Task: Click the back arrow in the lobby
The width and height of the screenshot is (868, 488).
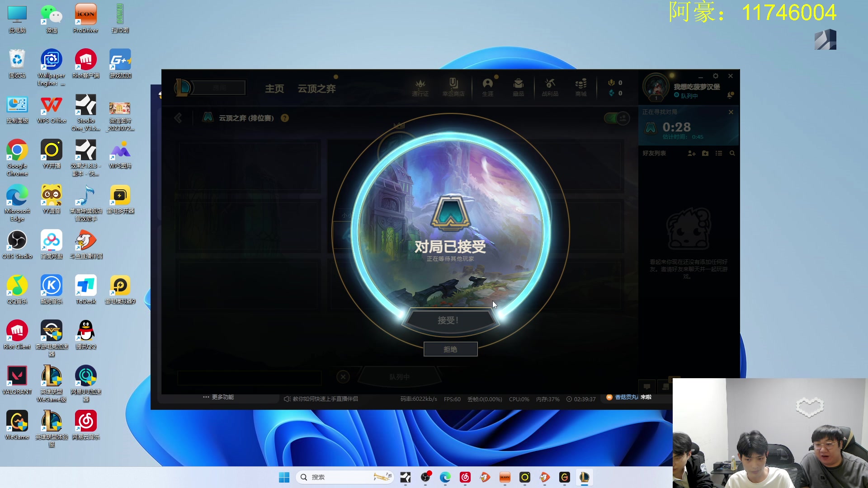Action: click(178, 118)
